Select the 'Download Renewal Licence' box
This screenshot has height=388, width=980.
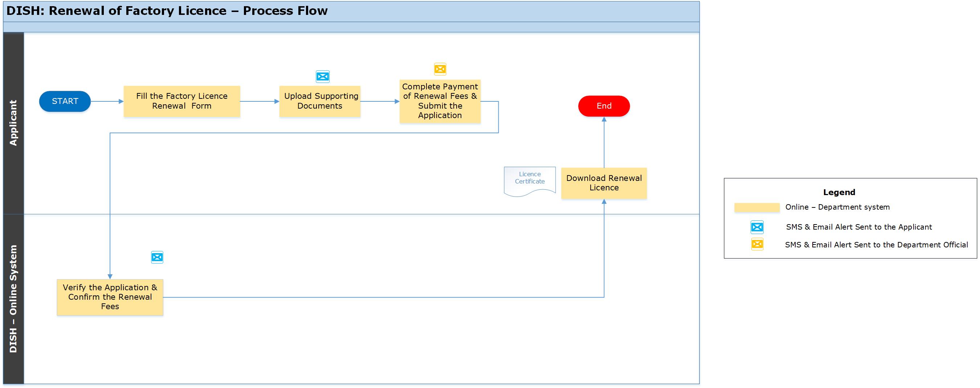pos(604,183)
